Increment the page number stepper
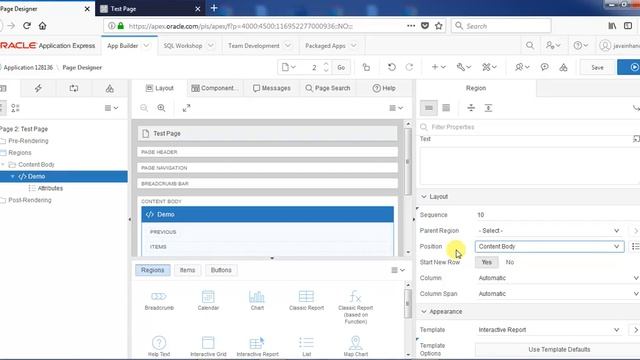The width and height of the screenshot is (640, 360). (x=326, y=64)
